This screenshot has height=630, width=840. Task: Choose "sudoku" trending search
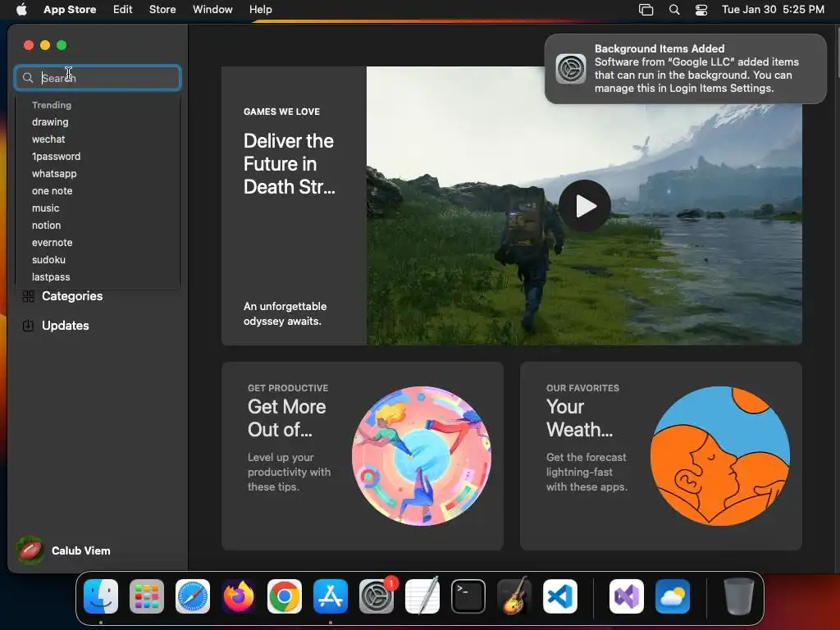[48, 259]
